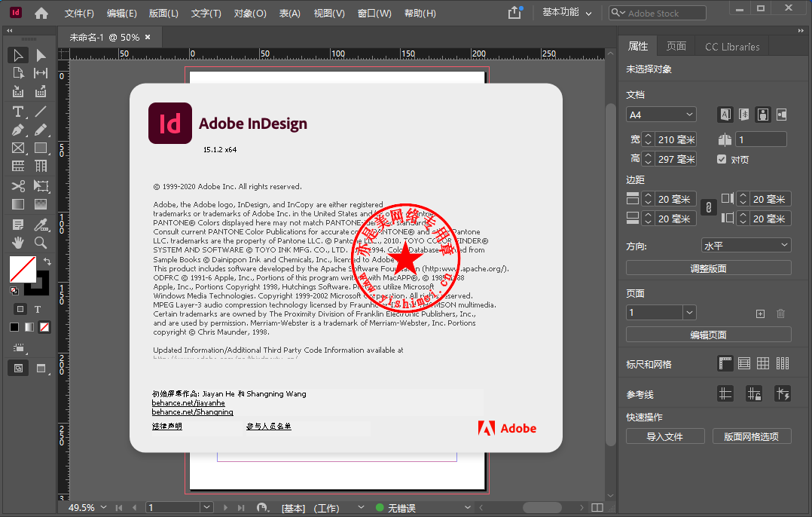Click delete page trash icon
Screen dimensions: 812x517
click(781, 314)
